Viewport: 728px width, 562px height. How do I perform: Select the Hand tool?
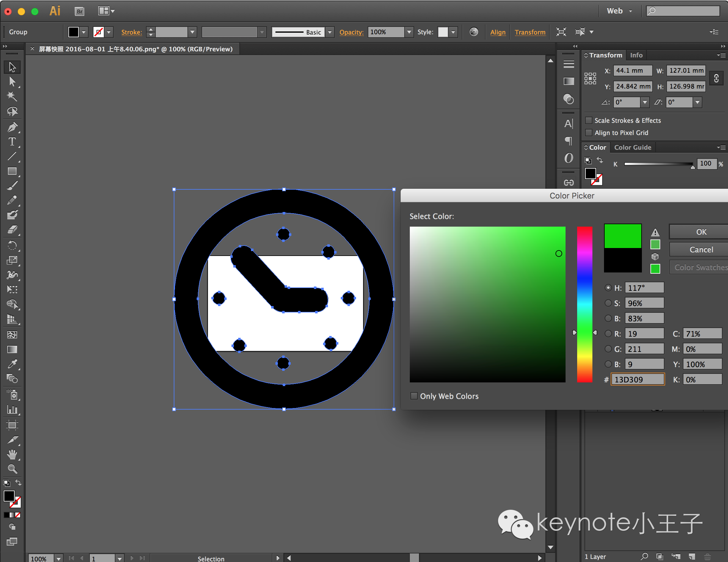tap(12, 454)
